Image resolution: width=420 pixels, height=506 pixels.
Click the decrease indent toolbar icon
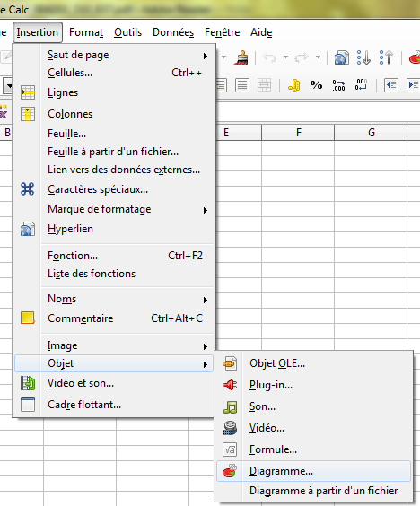(x=391, y=85)
